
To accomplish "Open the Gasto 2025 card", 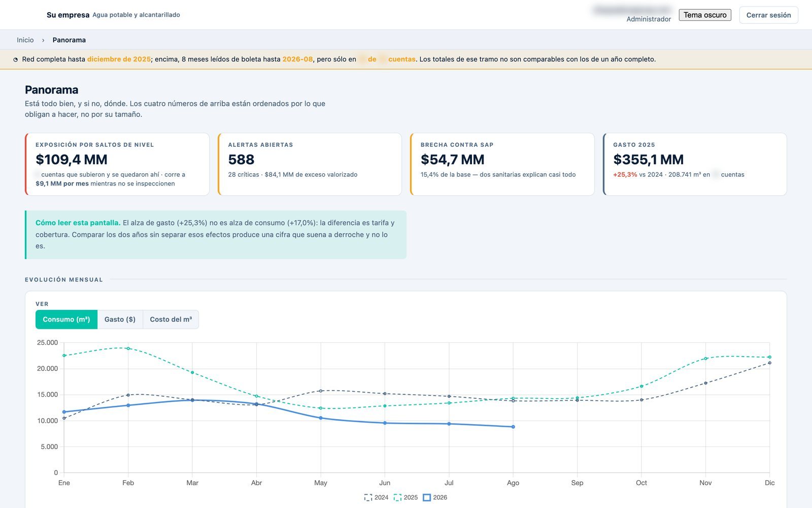I will 695,164.
